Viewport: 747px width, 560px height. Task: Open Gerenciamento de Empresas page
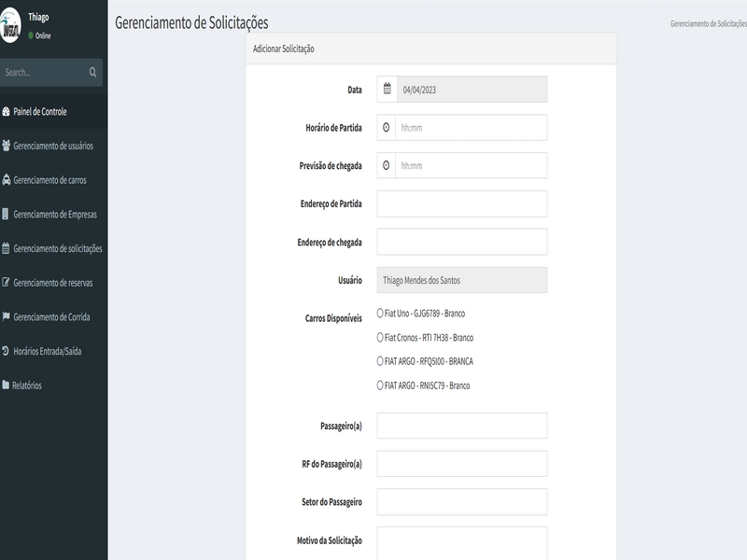(54, 215)
